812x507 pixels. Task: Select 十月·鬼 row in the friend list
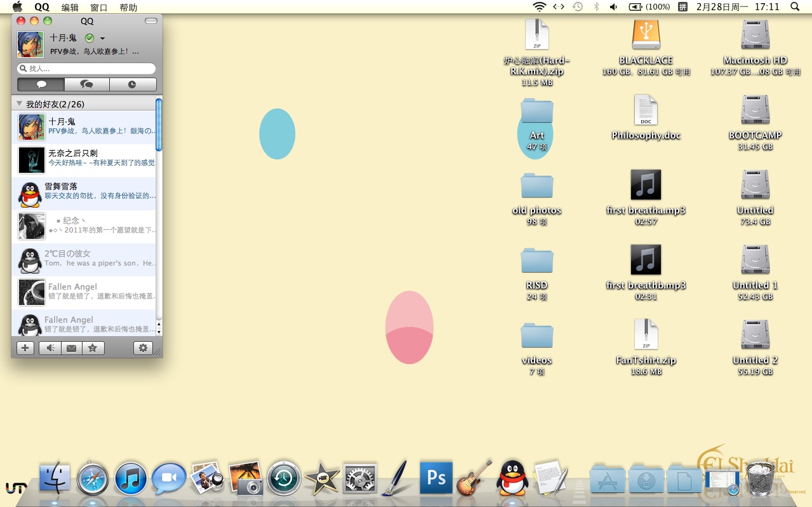83,127
